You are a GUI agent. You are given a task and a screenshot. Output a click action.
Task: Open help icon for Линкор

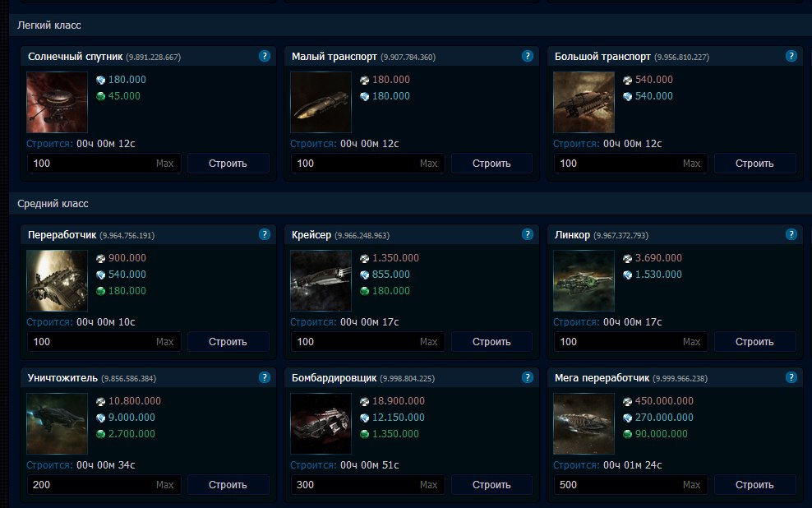[791, 234]
